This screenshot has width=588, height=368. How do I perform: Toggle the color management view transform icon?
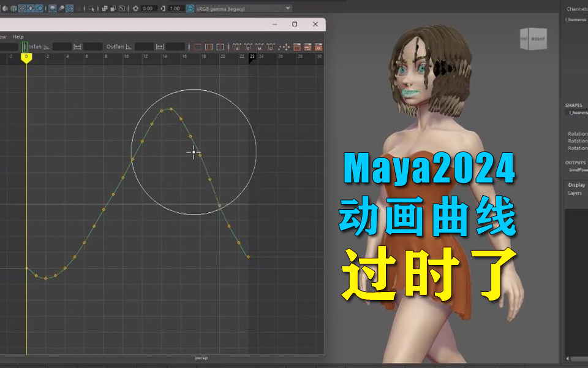190,9
